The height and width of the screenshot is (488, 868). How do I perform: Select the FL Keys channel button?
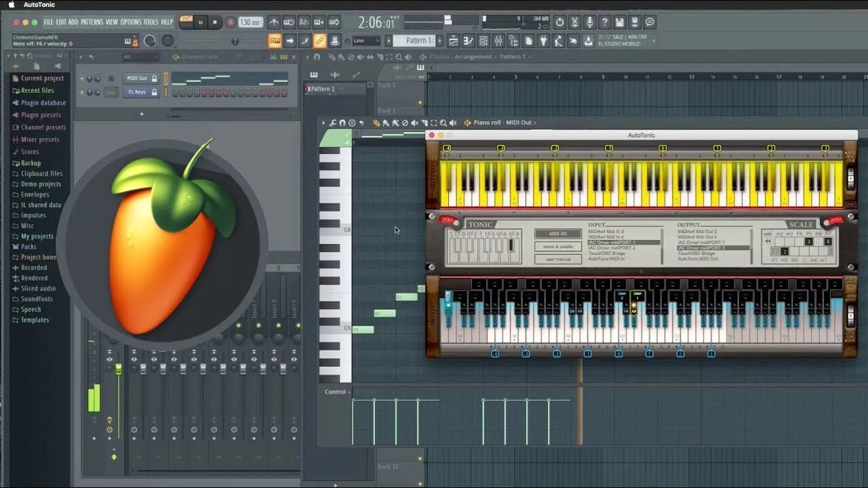[140, 92]
